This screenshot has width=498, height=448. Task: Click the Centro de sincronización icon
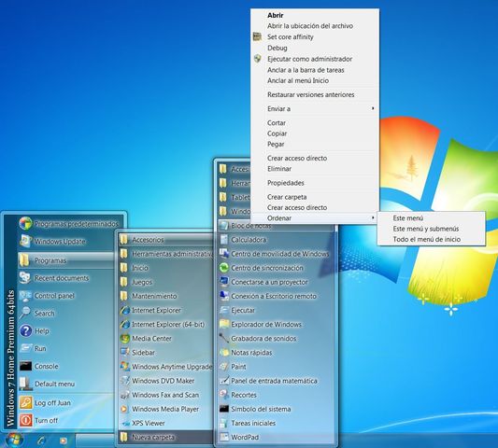click(x=224, y=268)
